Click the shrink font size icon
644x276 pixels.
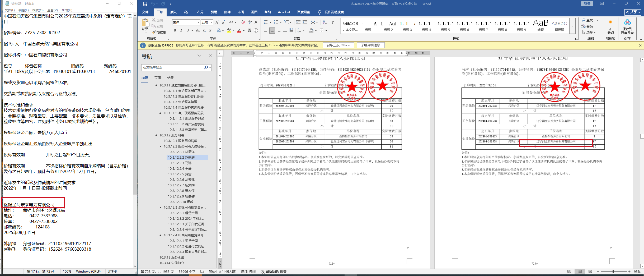pos(223,22)
